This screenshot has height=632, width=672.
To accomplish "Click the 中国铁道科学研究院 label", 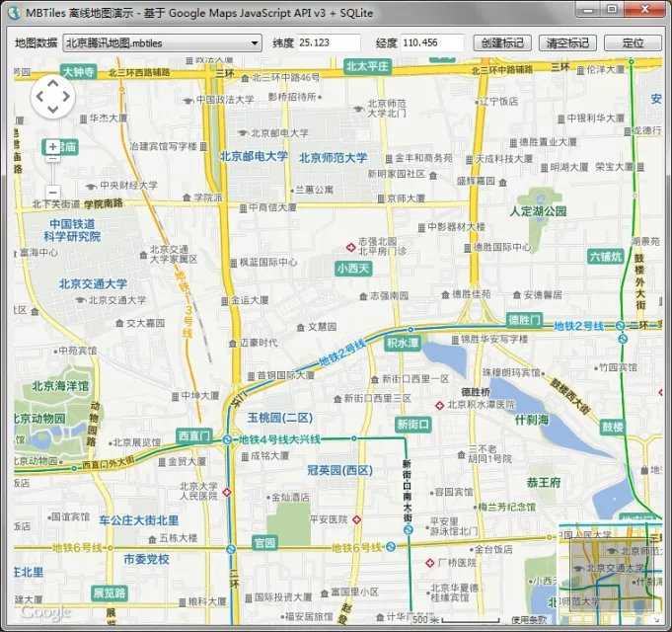I will click(72, 230).
